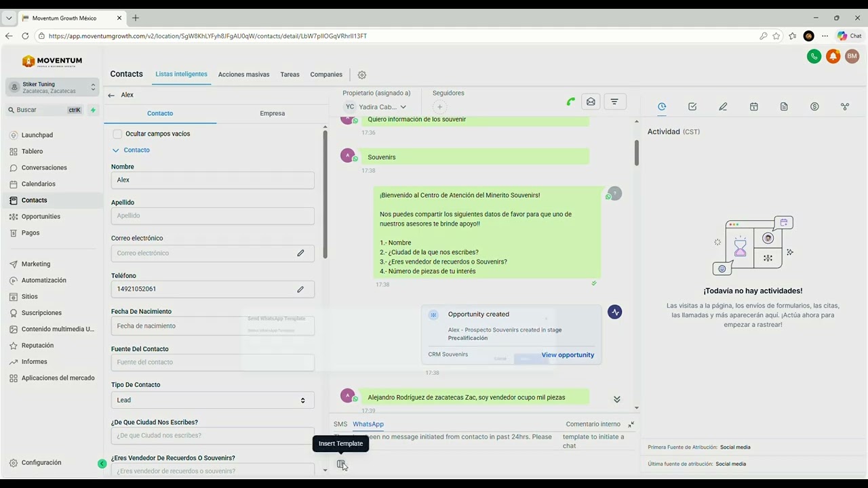The width and height of the screenshot is (868, 488).
Task: Open the orange notifications bell
Action: coord(833,57)
